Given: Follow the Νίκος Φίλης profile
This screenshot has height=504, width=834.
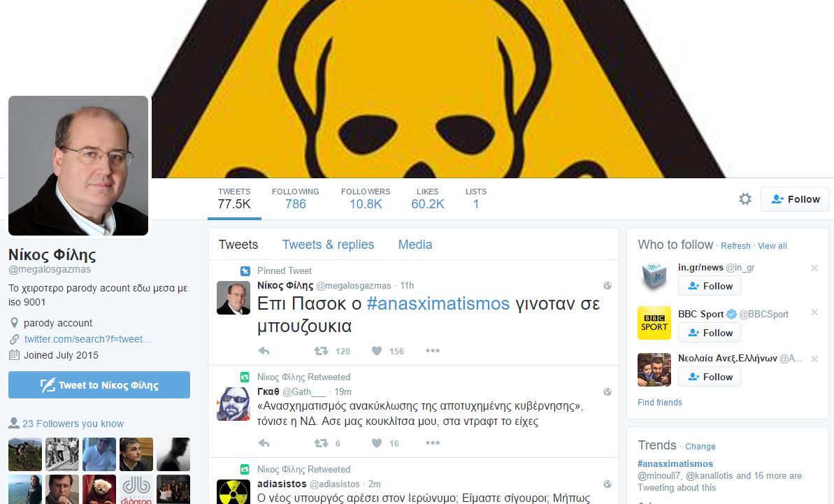Looking at the screenshot, I should (795, 199).
